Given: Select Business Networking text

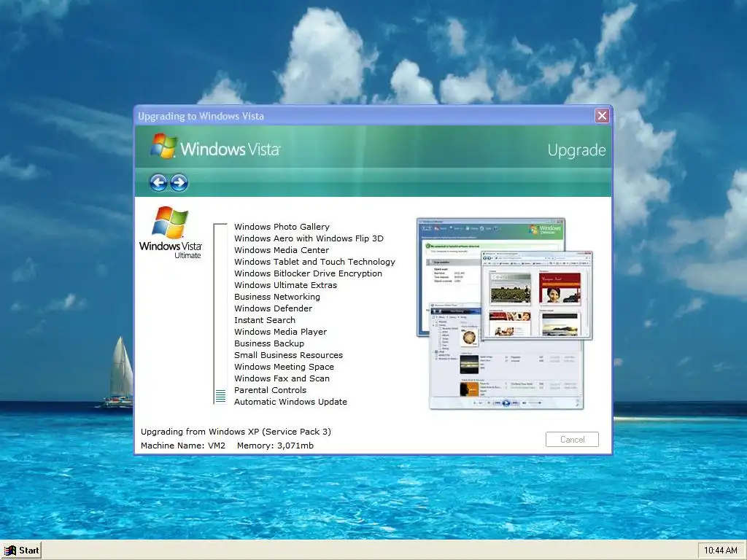Looking at the screenshot, I should coord(276,297).
